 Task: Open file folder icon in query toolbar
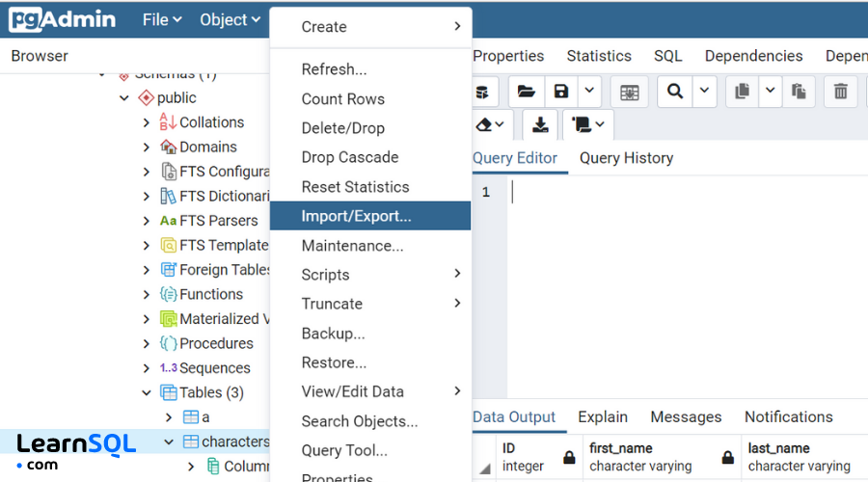coord(526,92)
